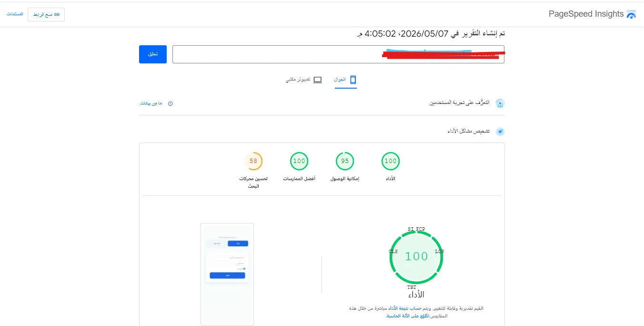
Task: Click the large 100 performance gauge
Action: 416,257
